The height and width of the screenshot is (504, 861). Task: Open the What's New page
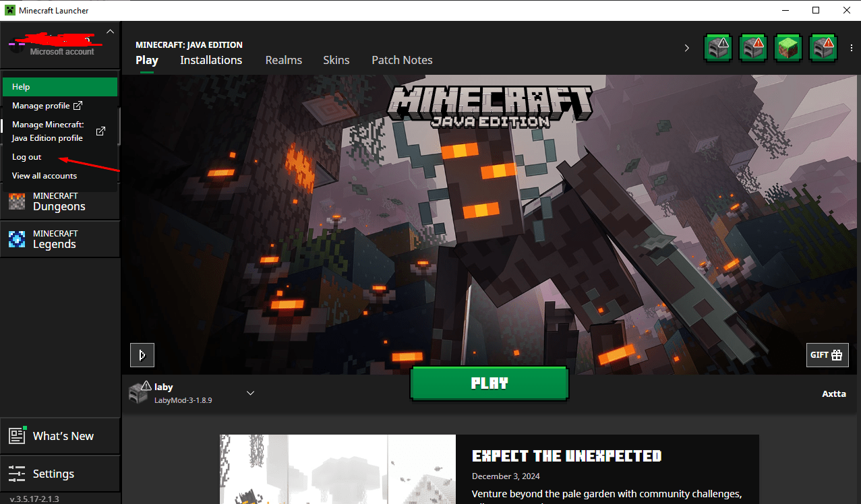tap(60, 436)
